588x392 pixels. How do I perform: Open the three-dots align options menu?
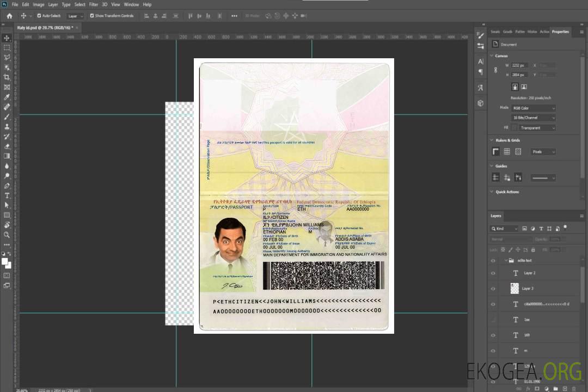[x=234, y=16]
